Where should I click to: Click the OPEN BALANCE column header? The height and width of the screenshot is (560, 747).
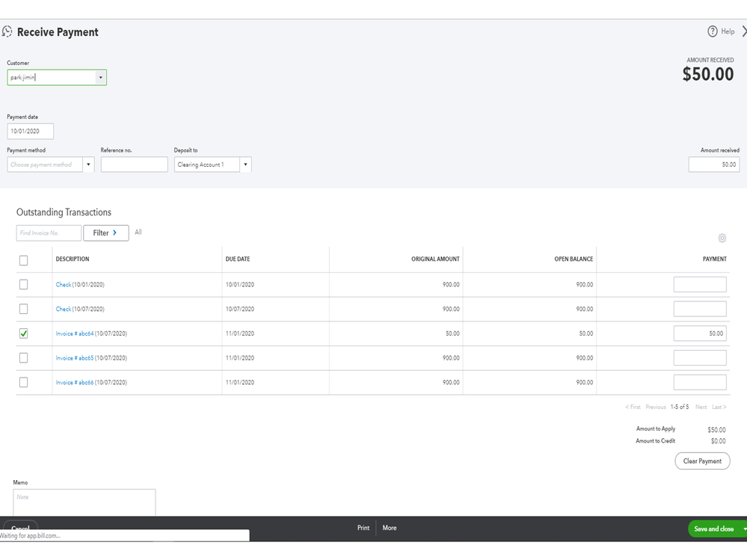pos(574,259)
